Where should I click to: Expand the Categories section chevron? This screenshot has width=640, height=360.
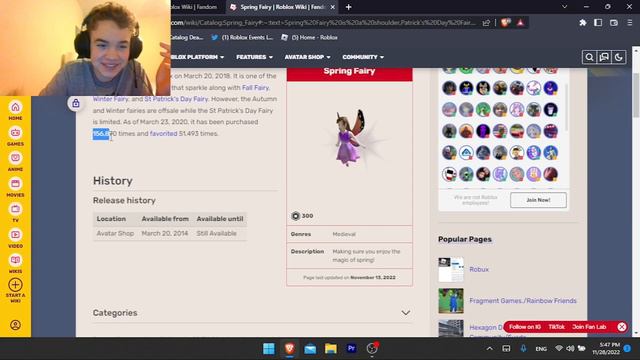[x=405, y=313]
